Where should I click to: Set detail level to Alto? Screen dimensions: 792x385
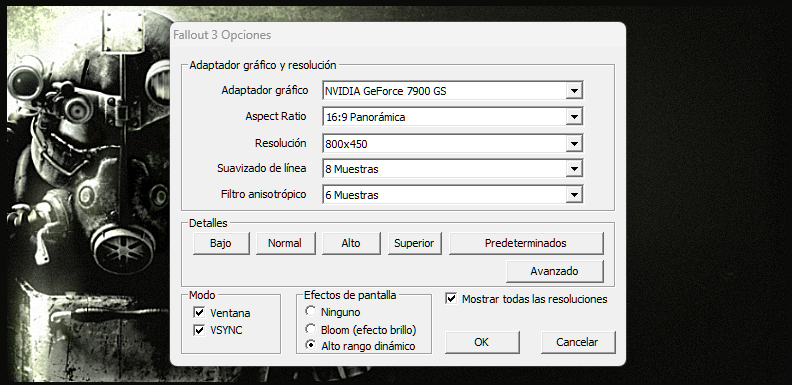coord(351,243)
